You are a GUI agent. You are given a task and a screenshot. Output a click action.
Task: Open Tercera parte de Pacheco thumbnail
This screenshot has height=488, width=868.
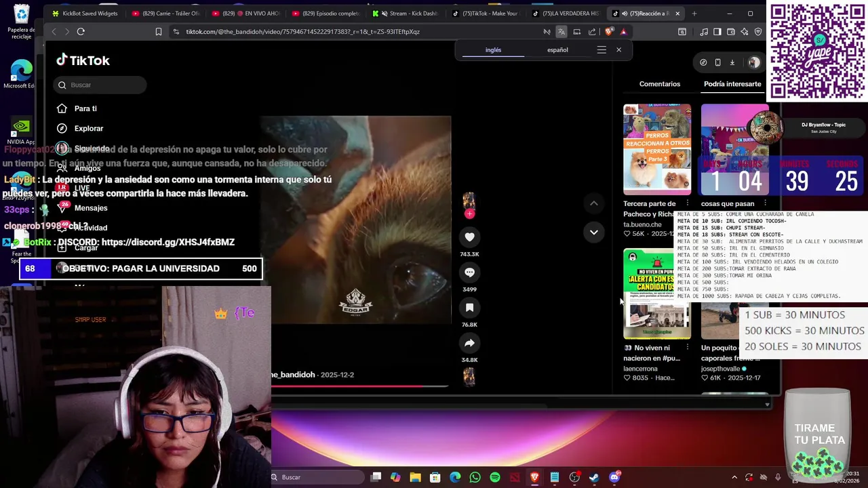pos(657,149)
